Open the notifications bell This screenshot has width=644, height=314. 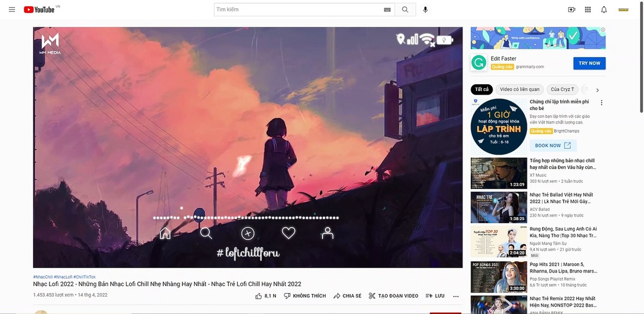tap(604, 10)
